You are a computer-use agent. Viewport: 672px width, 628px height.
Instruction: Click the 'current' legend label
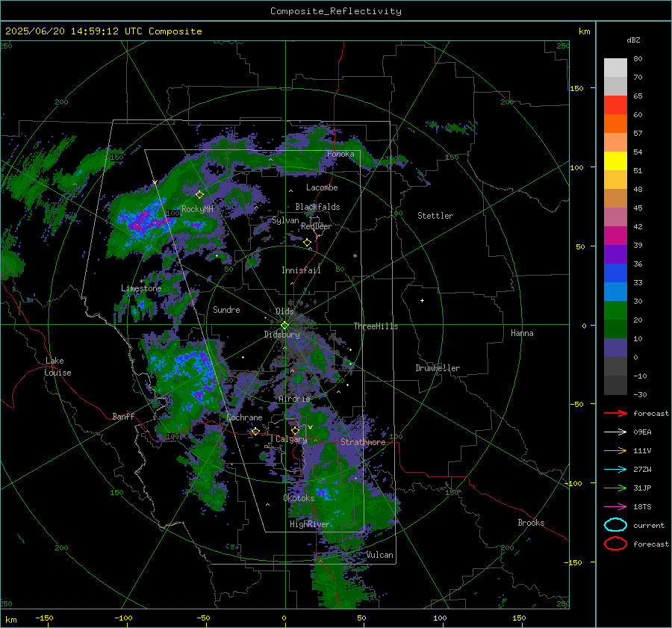pyautogui.click(x=649, y=526)
